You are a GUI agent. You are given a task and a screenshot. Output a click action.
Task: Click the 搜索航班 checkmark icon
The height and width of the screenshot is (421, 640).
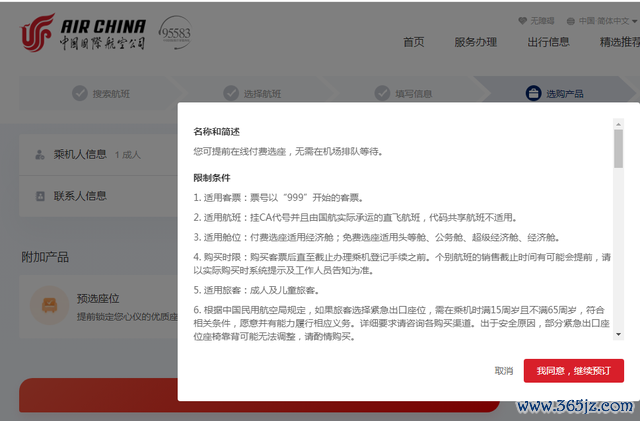pos(80,93)
